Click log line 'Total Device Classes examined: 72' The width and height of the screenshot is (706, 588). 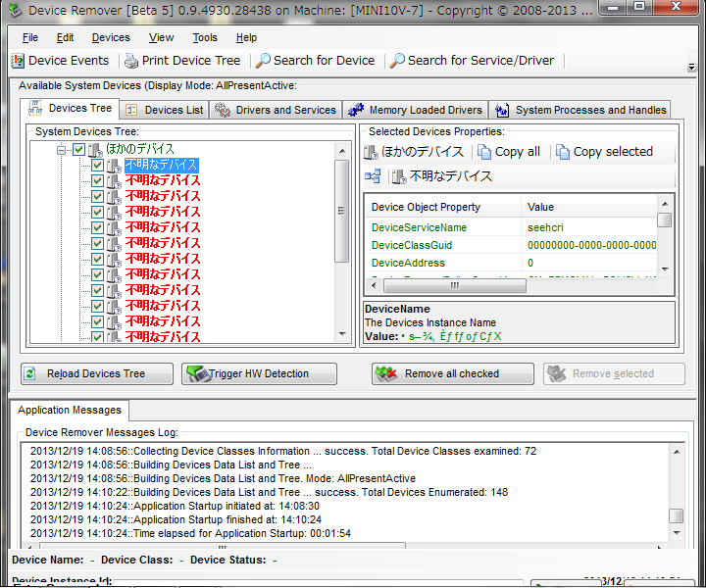[x=283, y=451]
